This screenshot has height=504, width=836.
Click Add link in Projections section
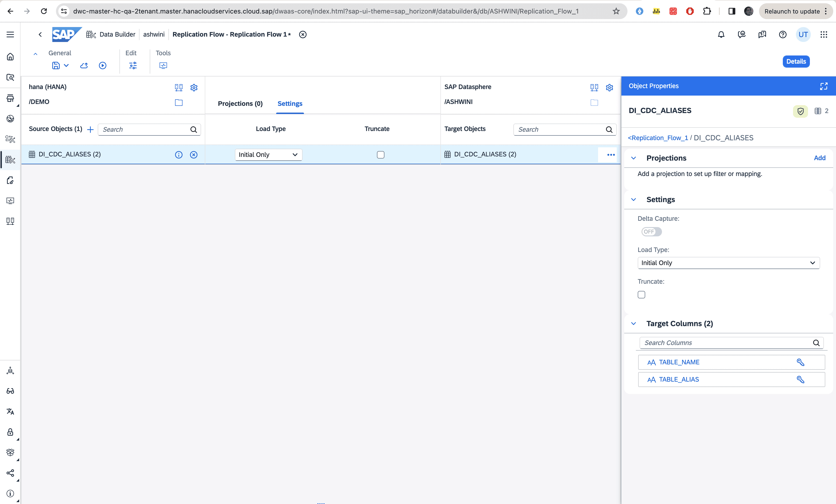[x=819, y=158]
